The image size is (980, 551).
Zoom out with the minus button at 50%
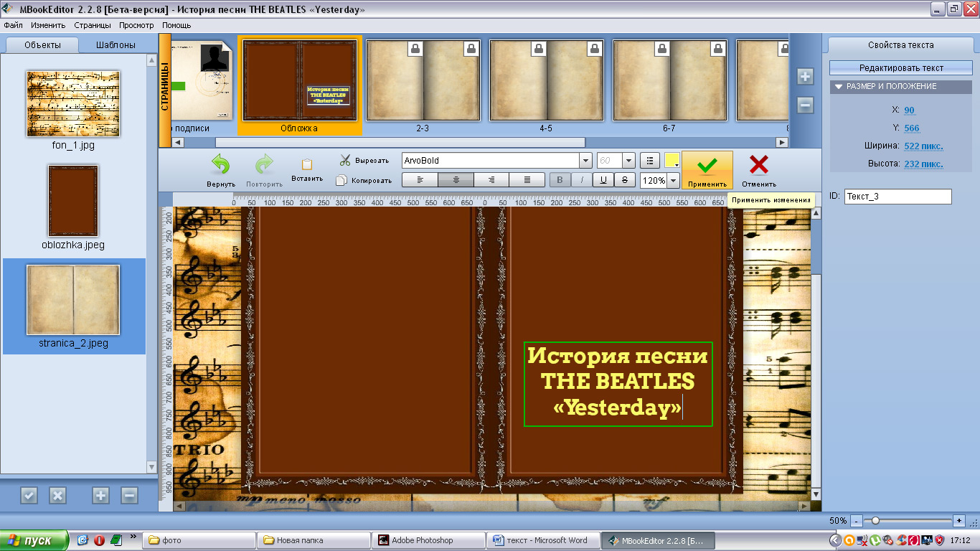(856, 520)
